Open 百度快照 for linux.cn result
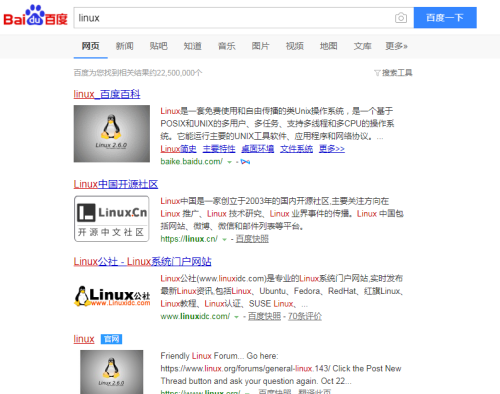Viewport: 500px width, 394px height. point(252,239)
